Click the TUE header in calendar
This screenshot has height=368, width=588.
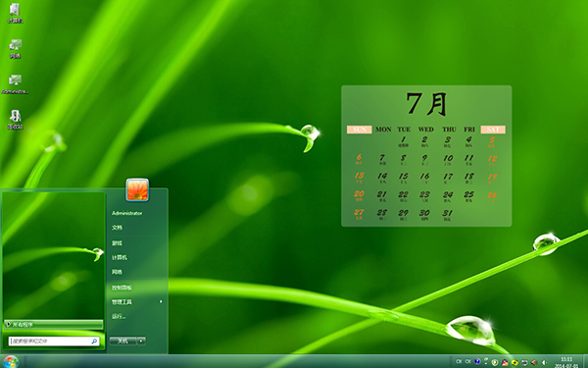[x=404, y=130]
